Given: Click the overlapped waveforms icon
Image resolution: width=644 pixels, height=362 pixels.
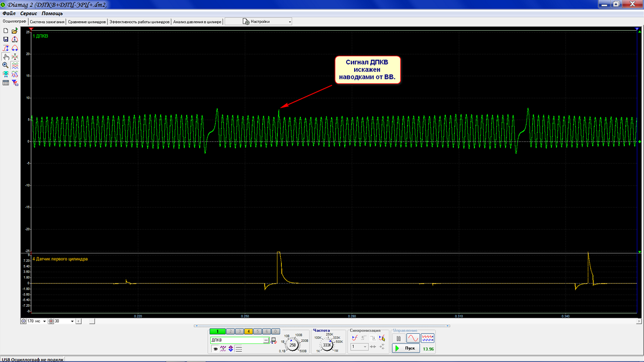Looking at the screenshot, I should click(15, 74).
